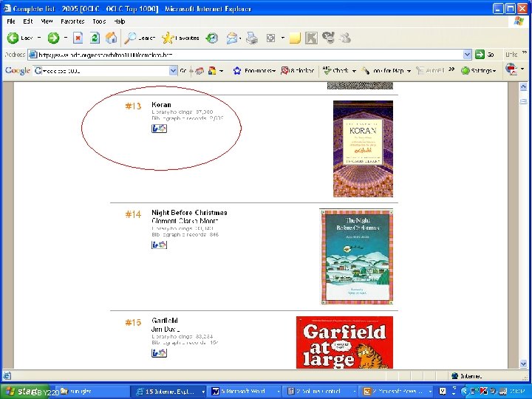This screenshot has width=532, height=399.
Task: Show more Google toolbar buttons chevron
Action: click(x=451, y=69)
